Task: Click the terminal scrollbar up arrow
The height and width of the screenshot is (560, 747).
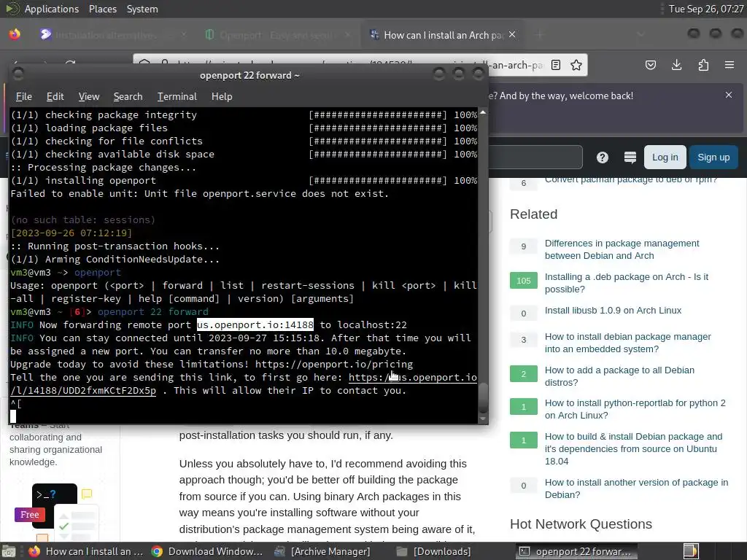Action: pyautogui.click(x=483, y=113)
